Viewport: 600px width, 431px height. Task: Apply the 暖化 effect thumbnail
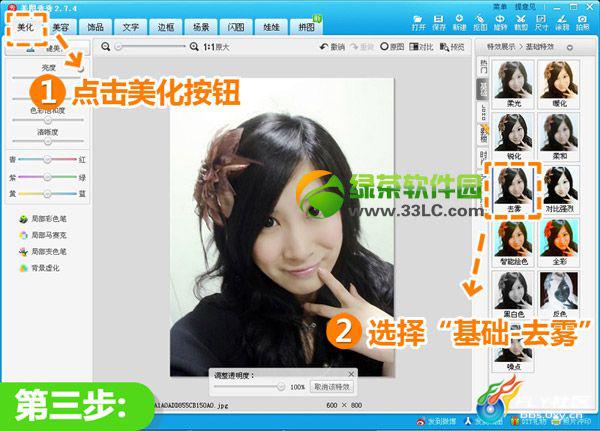pyautogui.click(x=559, y=84)
